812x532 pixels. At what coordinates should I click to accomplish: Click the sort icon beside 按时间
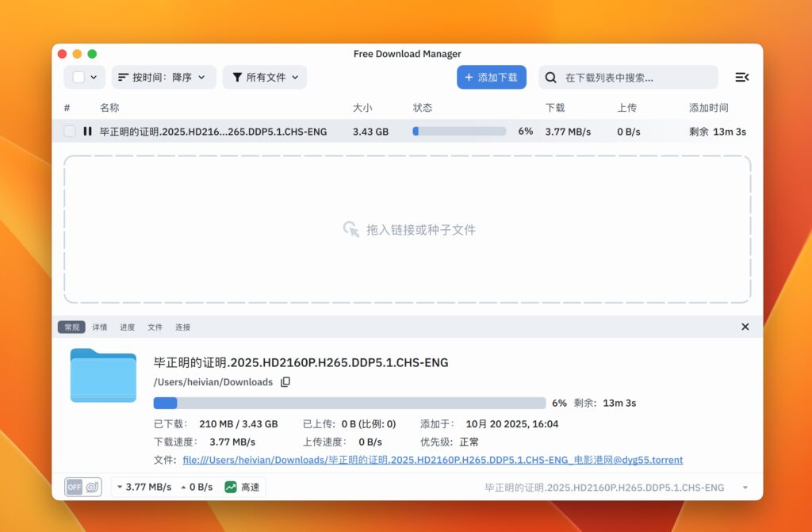pyautogui.click(x=125, y=77)
